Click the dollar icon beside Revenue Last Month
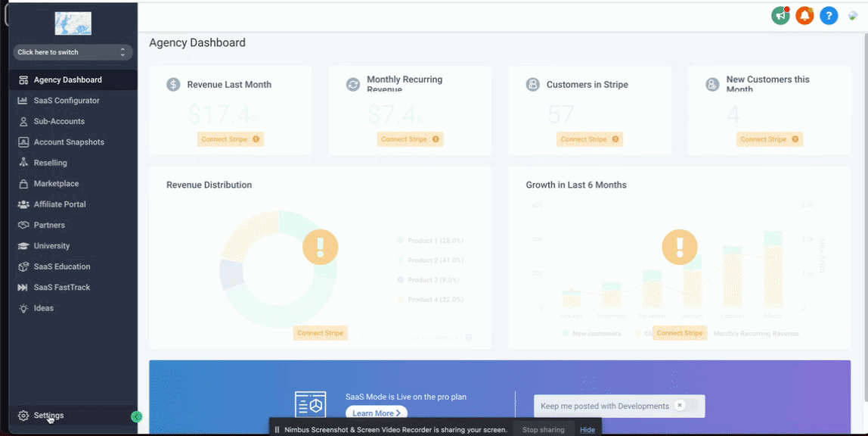868x436 pixels. click(x=173, y=85)
